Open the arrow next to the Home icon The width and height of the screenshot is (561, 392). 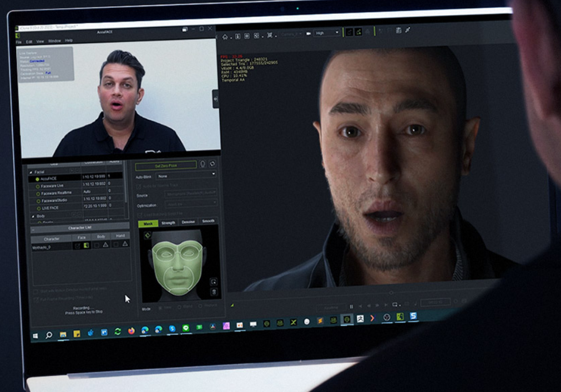point(231,38)
